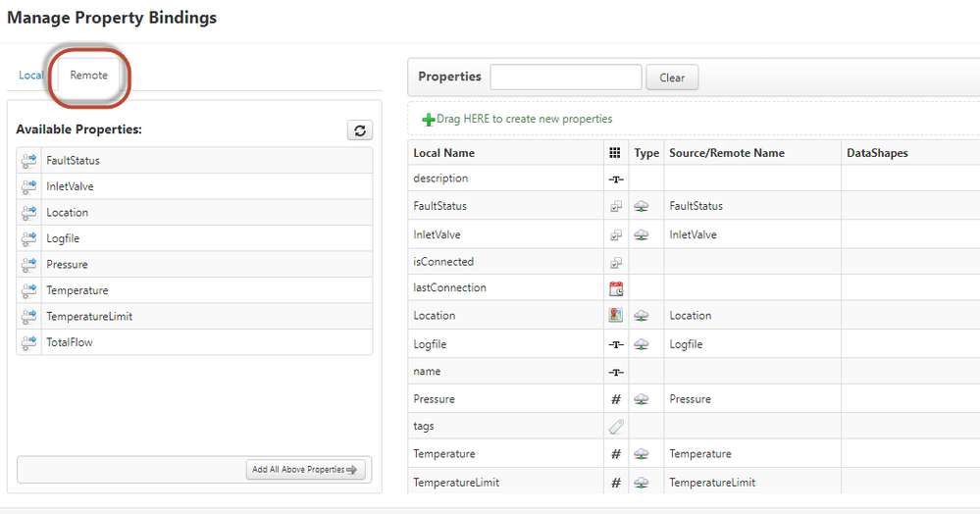Select the TemperatureLimit available property
980x514 pixels.
pyautogui.click(x=194, y=317)
